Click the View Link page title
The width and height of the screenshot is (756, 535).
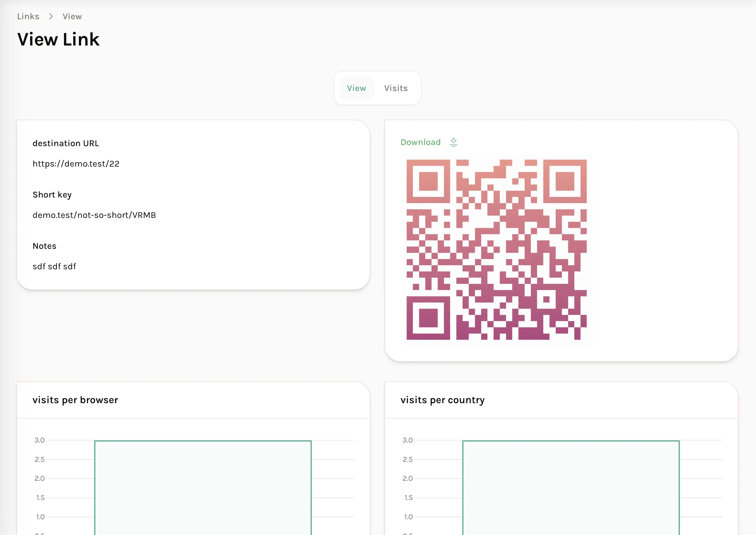58,40
